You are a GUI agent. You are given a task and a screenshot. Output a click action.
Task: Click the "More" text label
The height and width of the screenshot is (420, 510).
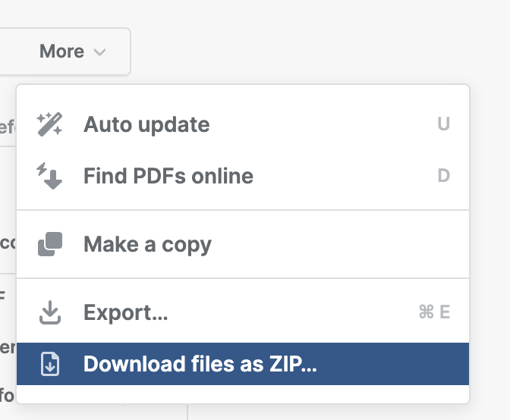pyautogui.click(x=61, y=52)
